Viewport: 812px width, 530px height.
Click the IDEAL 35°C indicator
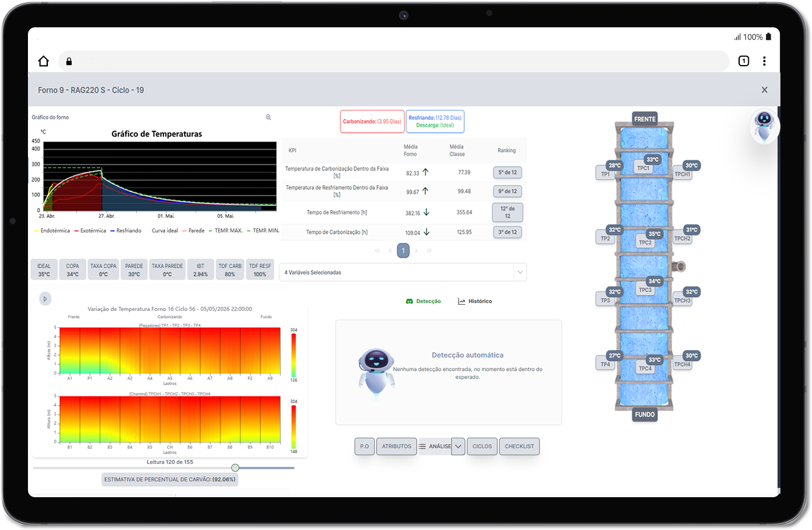click(x=44, y=270)
